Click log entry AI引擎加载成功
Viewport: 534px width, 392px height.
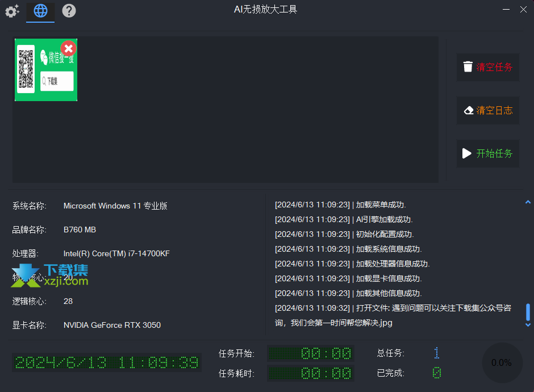click(344, 219)
